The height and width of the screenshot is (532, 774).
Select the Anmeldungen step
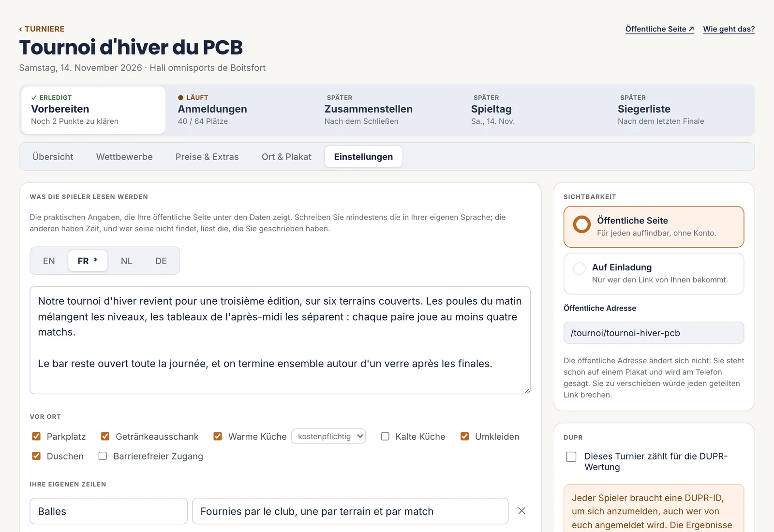240,110
